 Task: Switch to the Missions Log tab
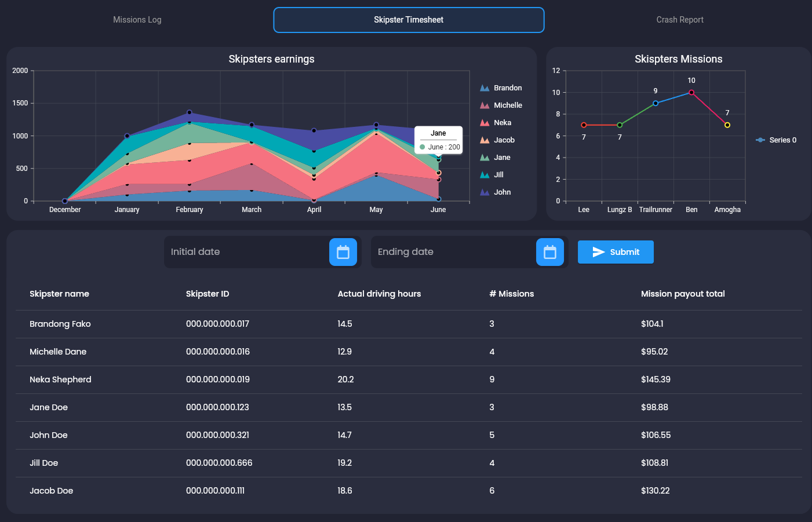pos(137,20)
